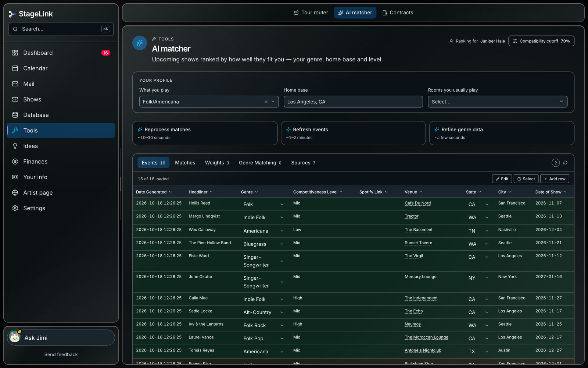Open the Genre Matching tab
The width and height of the screenshot is (588, 368).
tap(260, 163)
